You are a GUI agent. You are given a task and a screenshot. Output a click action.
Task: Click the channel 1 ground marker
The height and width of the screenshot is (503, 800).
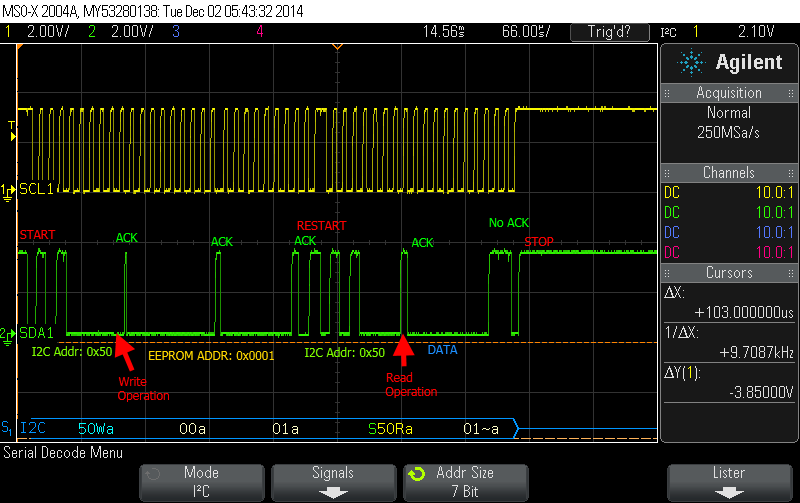(x=7, y=192)
